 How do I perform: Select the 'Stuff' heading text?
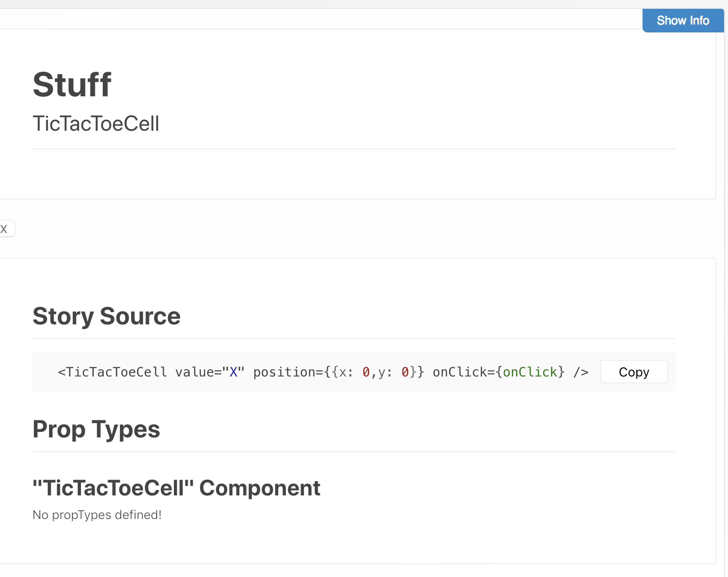tap(72, 85)
